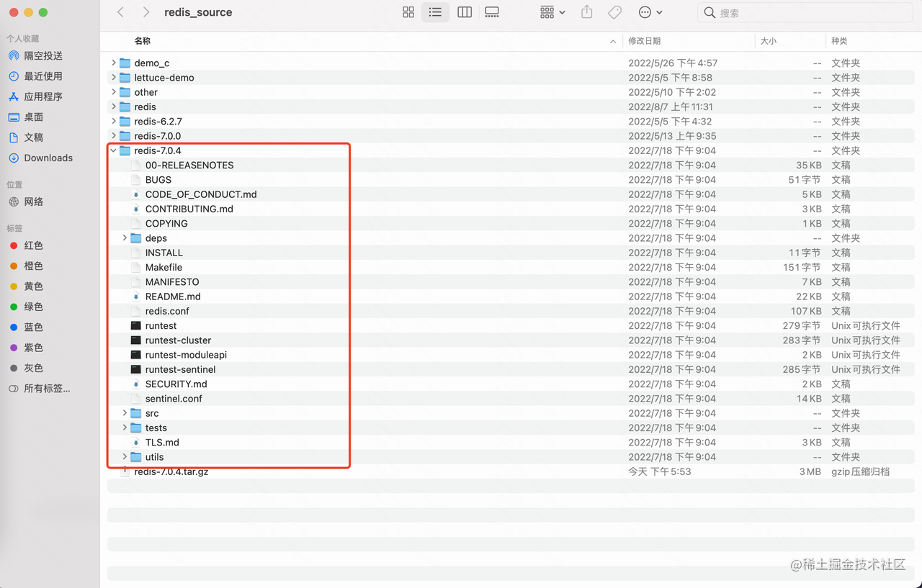The image size is (922, 588).
Task: Sort by Date Modified (修改日期) column
Action: click(644, 41)
